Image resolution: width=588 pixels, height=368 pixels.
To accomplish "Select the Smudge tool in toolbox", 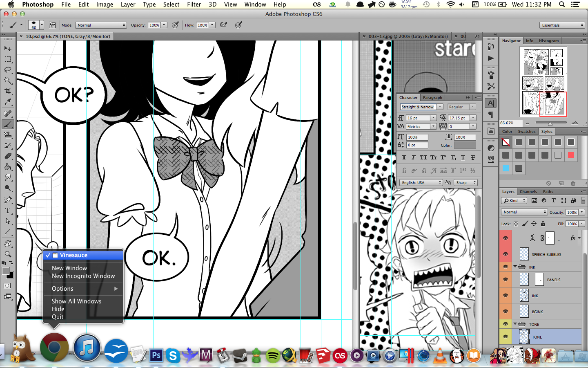I will [8, 177].
